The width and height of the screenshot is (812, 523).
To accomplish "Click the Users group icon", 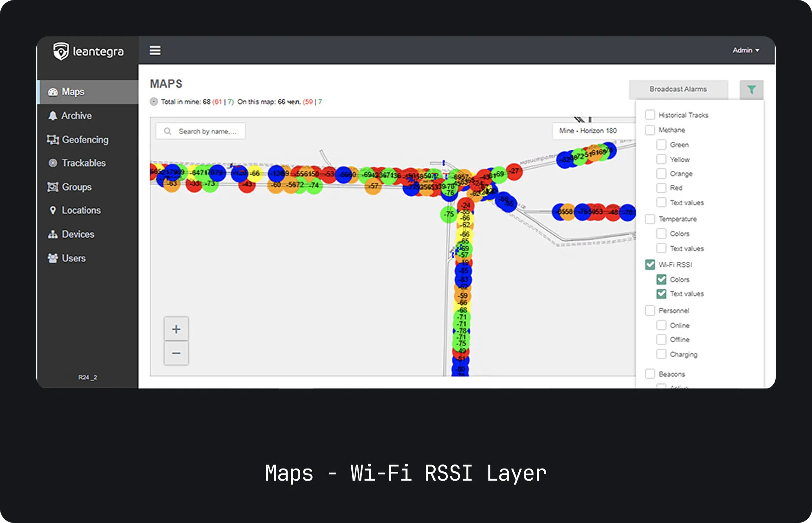I will coord(52,258).
